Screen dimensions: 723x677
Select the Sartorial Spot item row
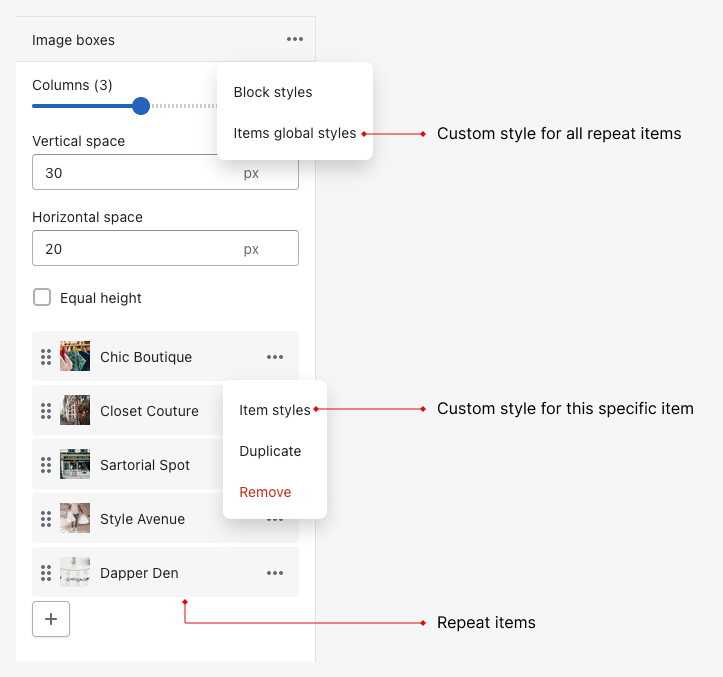pyautogui.click(x=145, y=465)
